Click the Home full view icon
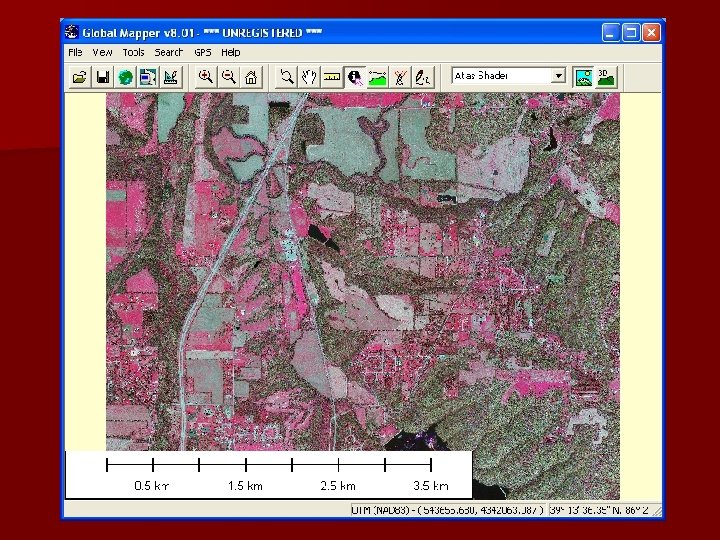 [x=251, y=76]
